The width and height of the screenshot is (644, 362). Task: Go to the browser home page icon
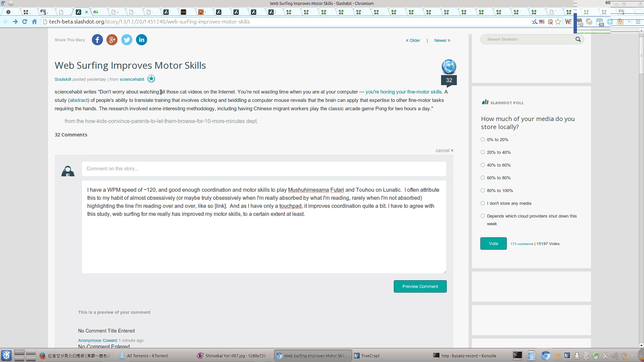coord(34,21)
